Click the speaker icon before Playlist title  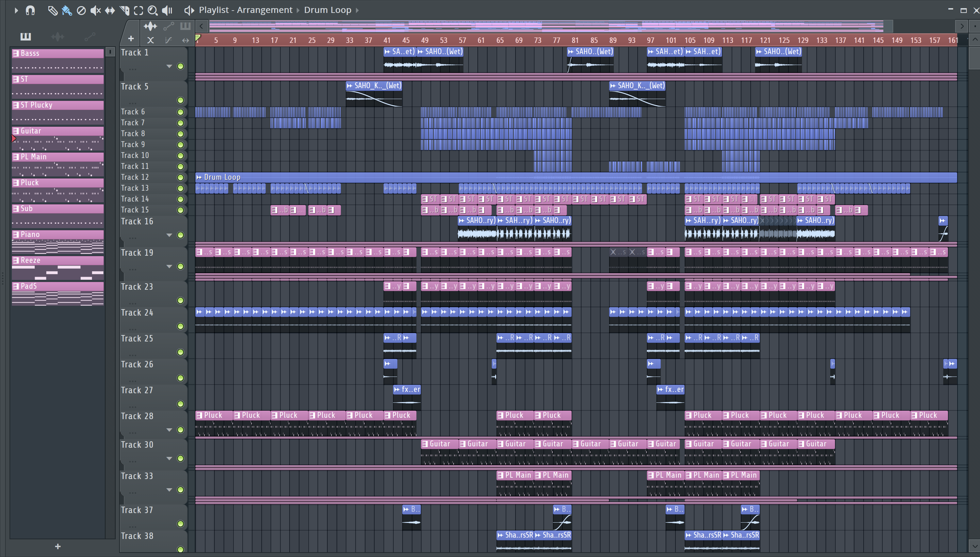pos(189,10)
